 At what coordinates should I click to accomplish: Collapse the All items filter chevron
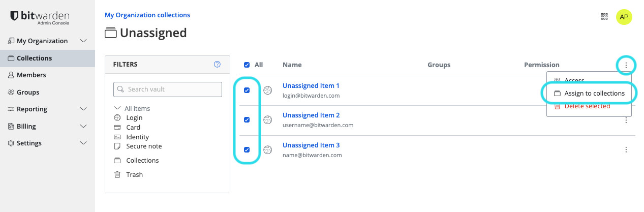pyautogui.click(x=117, y=108)
